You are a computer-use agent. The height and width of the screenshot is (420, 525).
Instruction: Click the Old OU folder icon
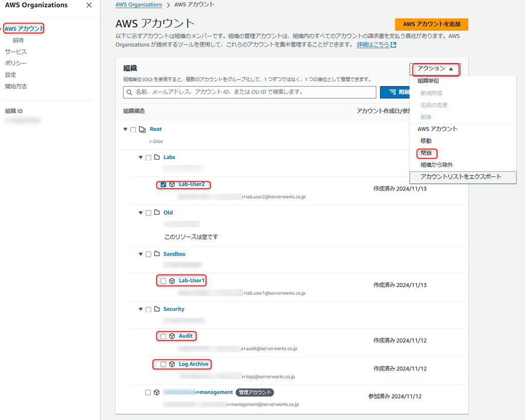[157, 212]
